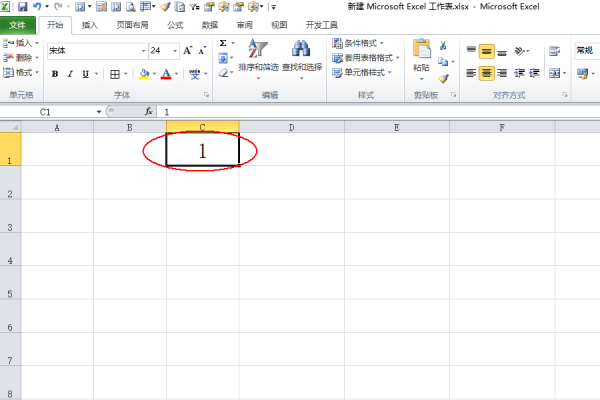Click the Save icon in quick access toolbar
This screenshot has height=400, width=600.
click(x=22, y=7)
